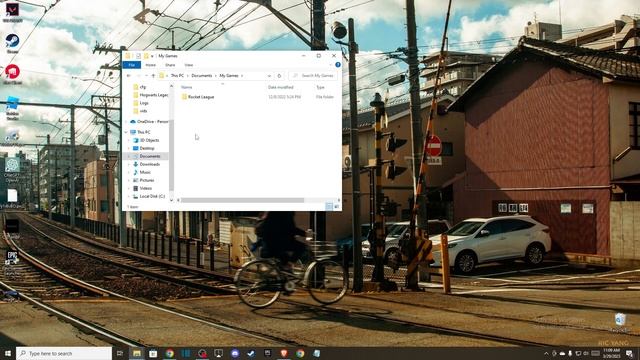Sort by the Name column header
The image size is (640, 360).
[x=187, y=87]
